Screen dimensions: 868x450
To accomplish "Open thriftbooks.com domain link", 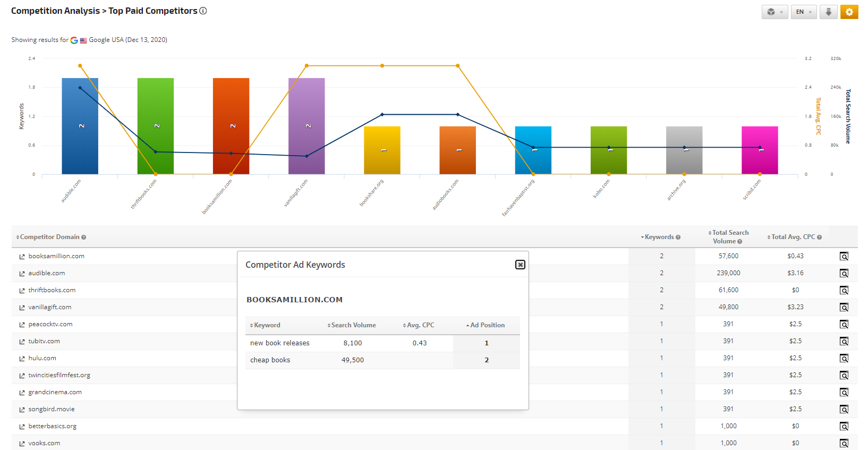I will point(52,290).
